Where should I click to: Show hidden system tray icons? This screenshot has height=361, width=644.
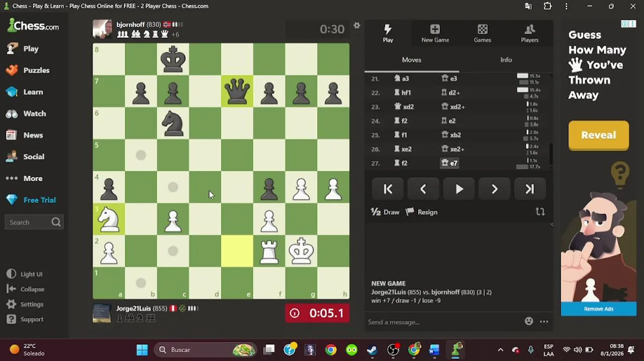pos(500,349)
